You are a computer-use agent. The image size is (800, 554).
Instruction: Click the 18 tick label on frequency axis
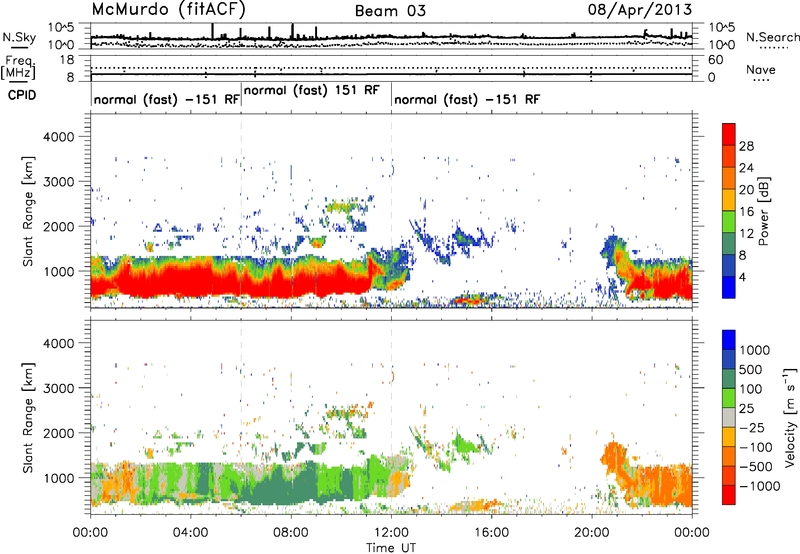[x=67, y=60]
